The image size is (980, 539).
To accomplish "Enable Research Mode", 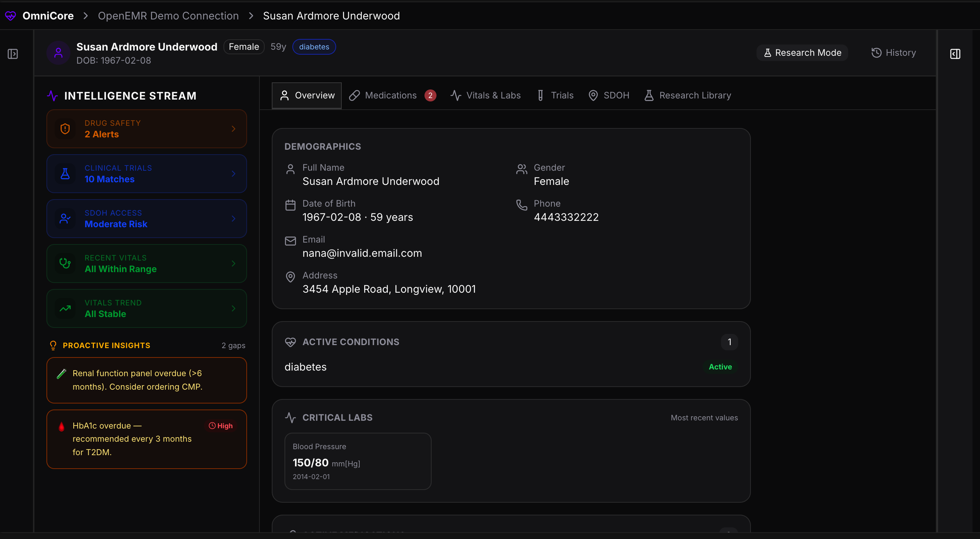I will click(802, 53).
